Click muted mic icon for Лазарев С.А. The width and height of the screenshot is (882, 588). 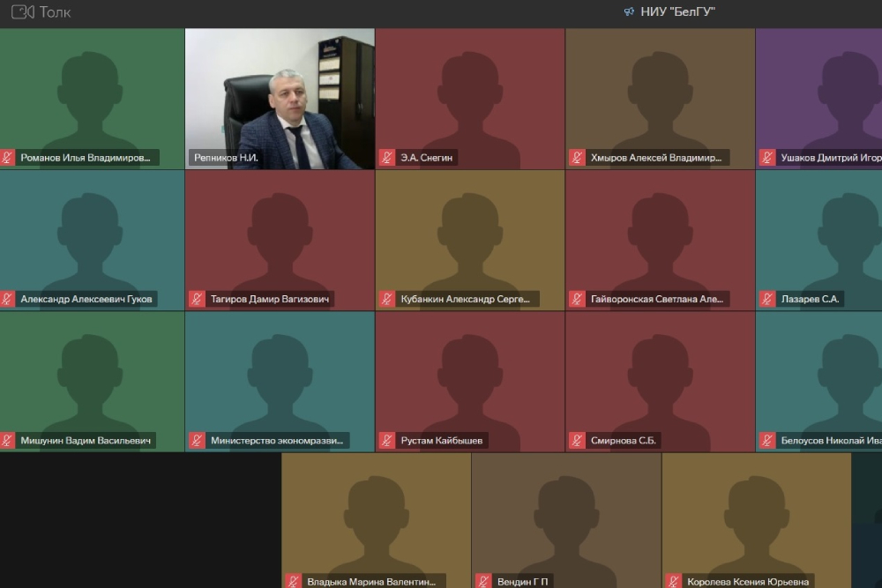[x=767, y=299]
